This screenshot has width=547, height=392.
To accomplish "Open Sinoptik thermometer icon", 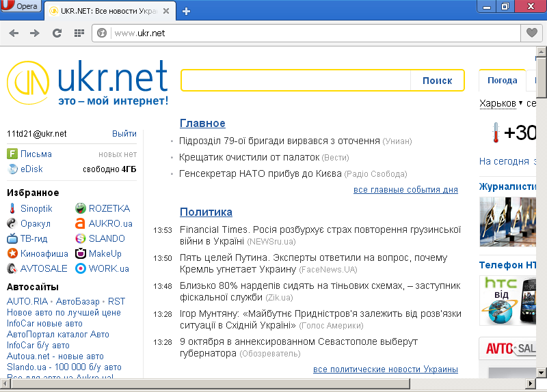I will 12,208.
